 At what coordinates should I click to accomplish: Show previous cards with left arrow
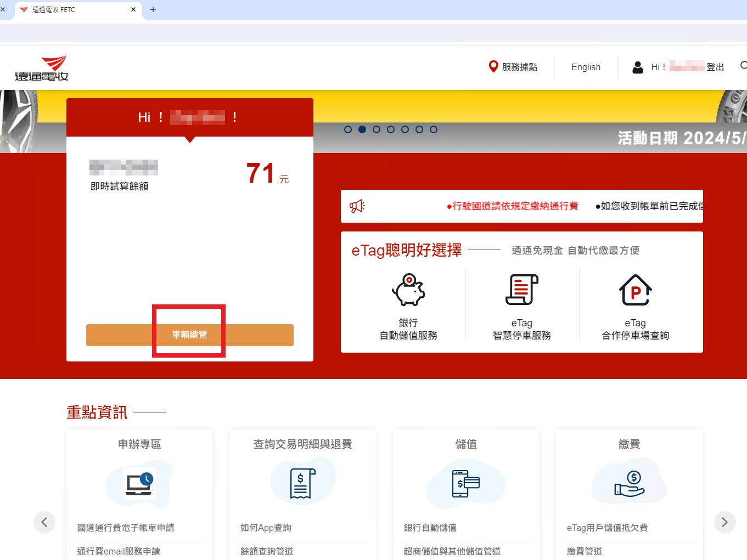(x=44, y=522)
